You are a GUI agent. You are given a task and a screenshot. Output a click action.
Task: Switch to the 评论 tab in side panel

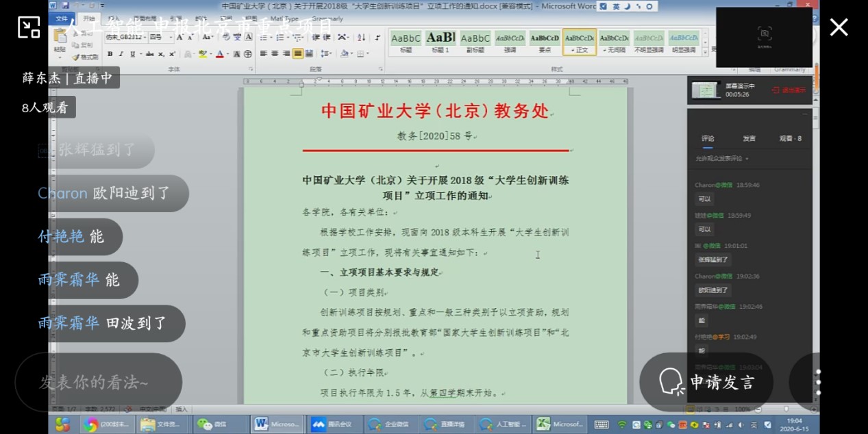(x=708, y=139)
